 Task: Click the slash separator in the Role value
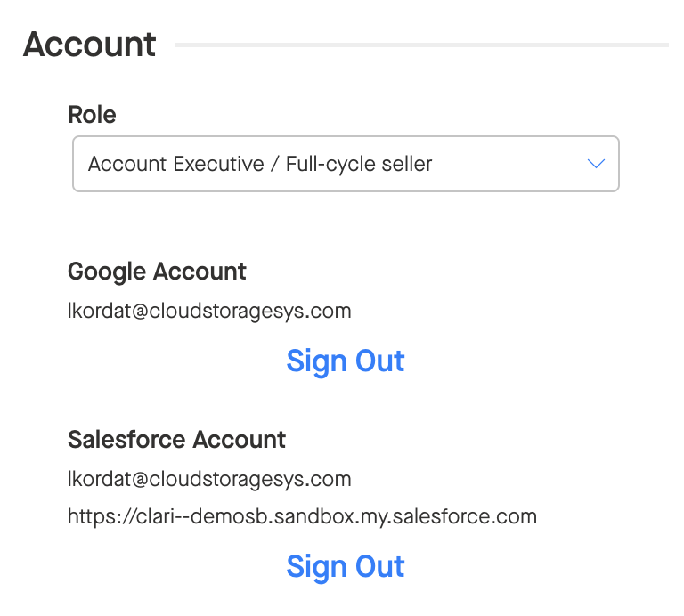[x=274, y=164]
